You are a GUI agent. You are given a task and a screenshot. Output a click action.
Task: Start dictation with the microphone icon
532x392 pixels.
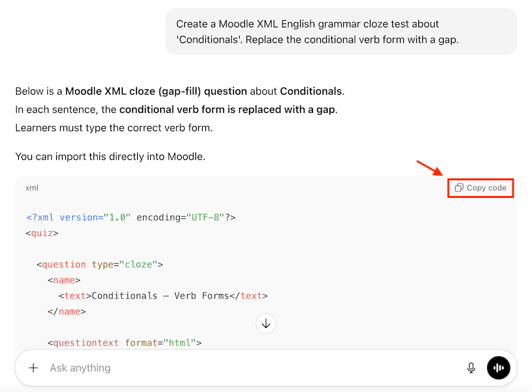pyautogui.click(x=471, y=368)
